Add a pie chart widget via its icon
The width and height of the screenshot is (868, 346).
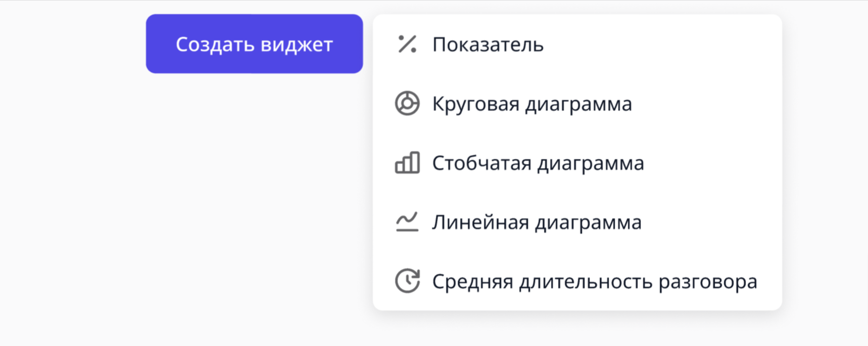(x=407, y=104)
